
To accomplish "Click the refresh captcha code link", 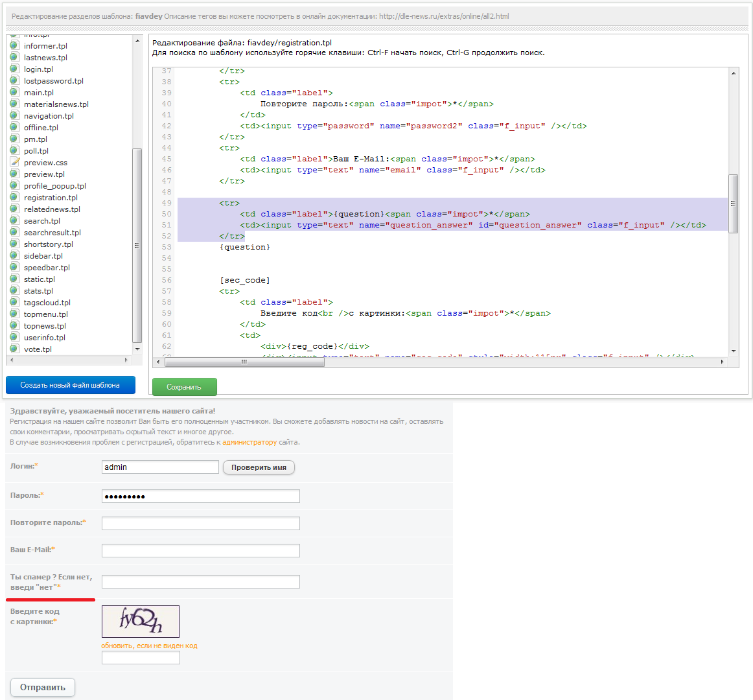I will click(149, 646).
